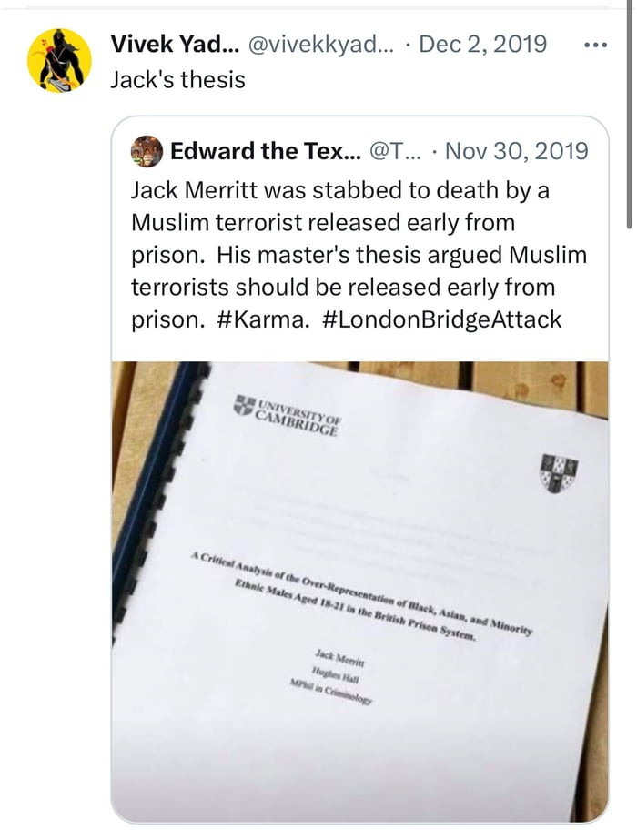Click the "Jack's thesis" tweet text
The image size is (637, 840).
pyautogui.click(x=177, y=79)
